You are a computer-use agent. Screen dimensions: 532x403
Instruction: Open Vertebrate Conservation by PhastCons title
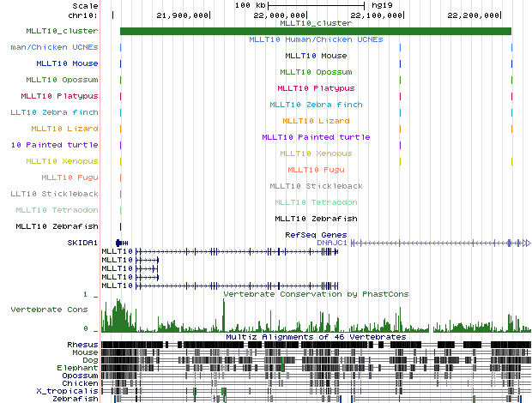315,294
